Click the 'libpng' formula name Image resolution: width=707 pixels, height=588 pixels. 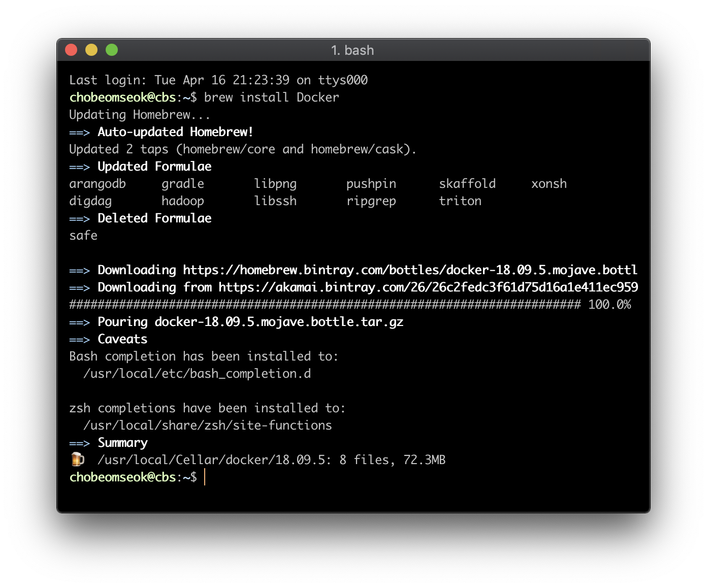tap(275, 184)
